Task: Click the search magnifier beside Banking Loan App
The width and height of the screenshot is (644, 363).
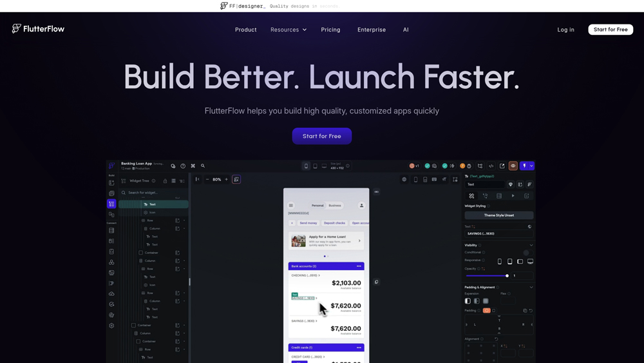Action: pyautogui.click(x=202, y=166)
